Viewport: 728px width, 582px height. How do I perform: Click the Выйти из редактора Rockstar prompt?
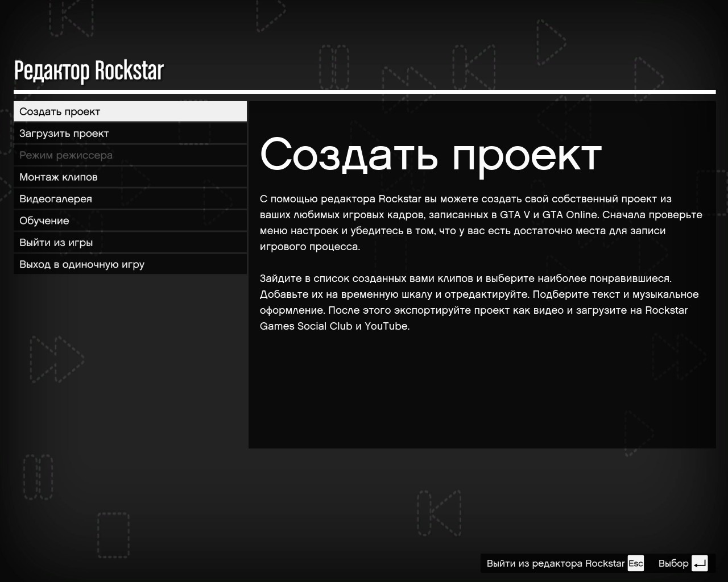556,563
